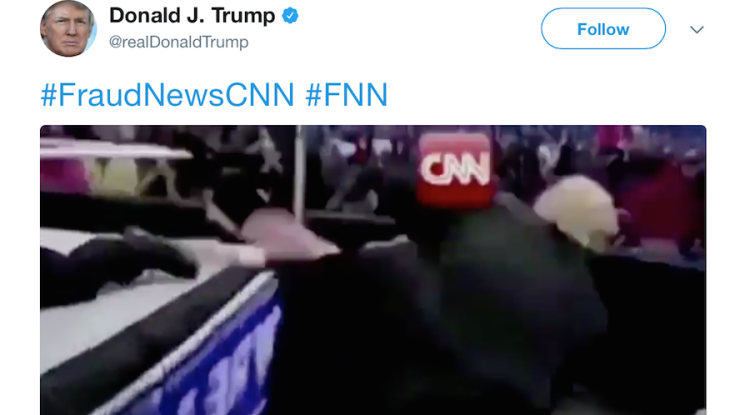This screenshot has width=750, height=415.
Task: Click the outstretched arm in the video
Action: [x=292, y=241]
